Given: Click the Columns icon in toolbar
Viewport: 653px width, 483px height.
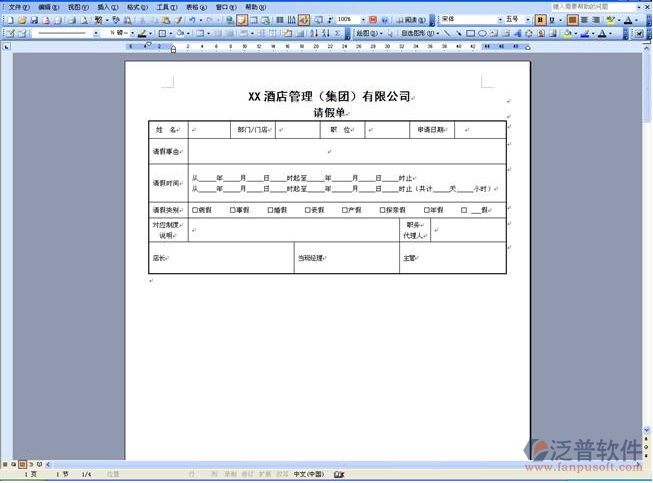Looking at the screenshot, I should 279,20.
